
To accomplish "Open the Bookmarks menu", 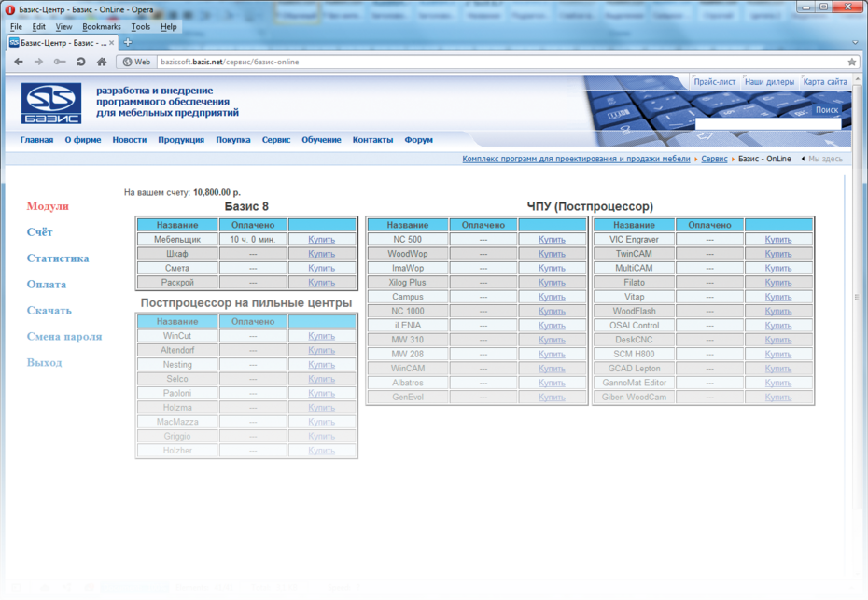I will click(x=102, y=26).
